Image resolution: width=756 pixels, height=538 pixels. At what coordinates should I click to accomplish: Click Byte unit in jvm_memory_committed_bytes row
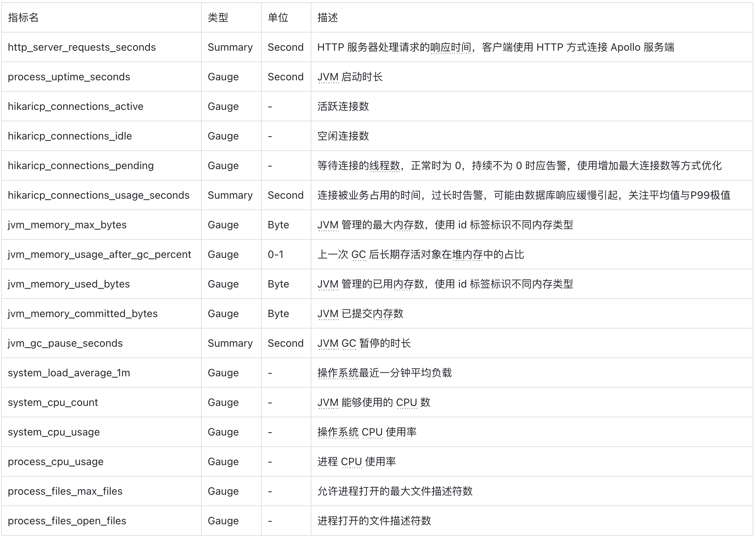278,314
